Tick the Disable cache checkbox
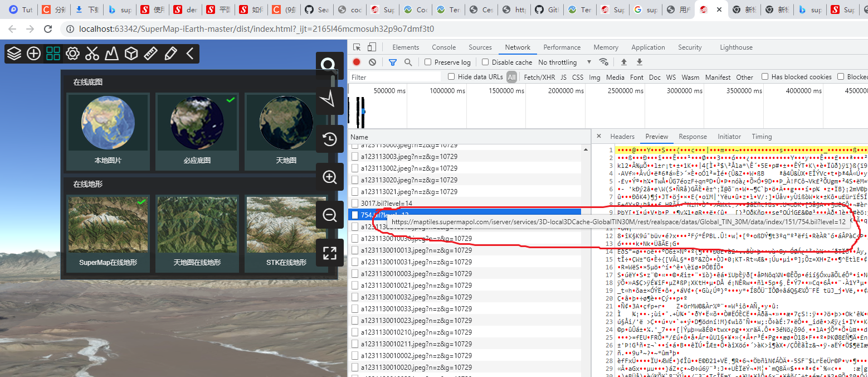 point(485,62)
